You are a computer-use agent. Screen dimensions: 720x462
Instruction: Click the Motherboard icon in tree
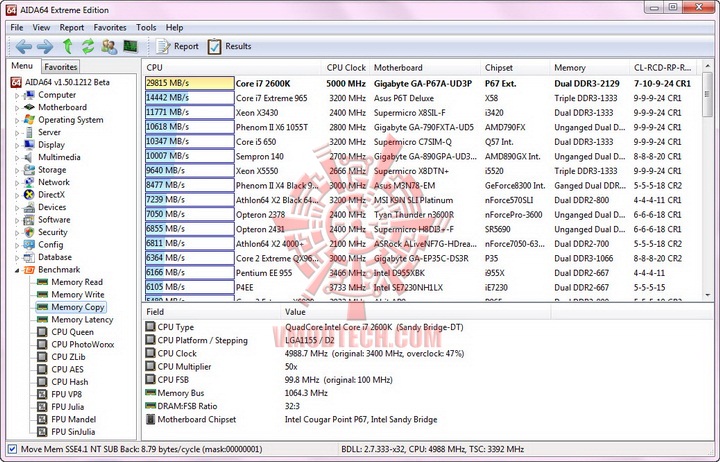coord(29,107)
